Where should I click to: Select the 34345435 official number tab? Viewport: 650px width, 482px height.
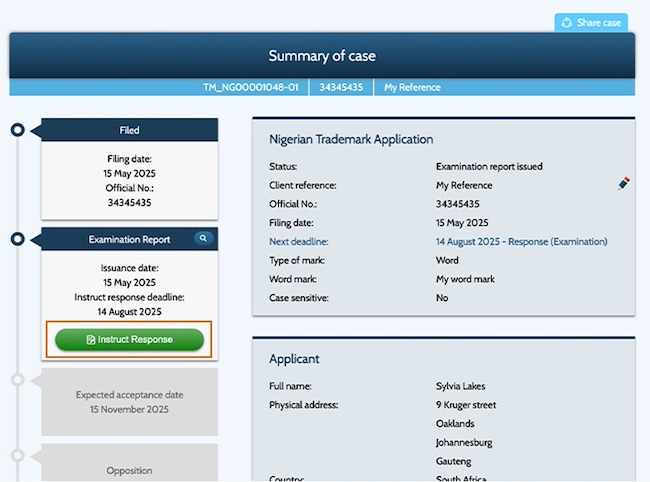point(340,87)
